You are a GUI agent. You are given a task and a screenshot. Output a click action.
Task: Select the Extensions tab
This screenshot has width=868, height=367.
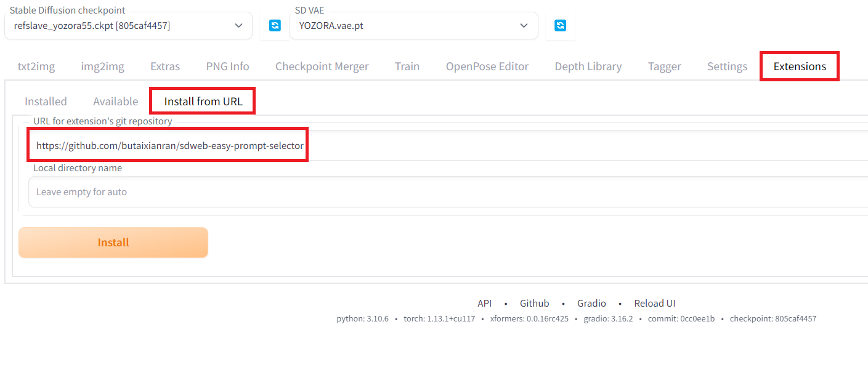[x=800, y=67]
